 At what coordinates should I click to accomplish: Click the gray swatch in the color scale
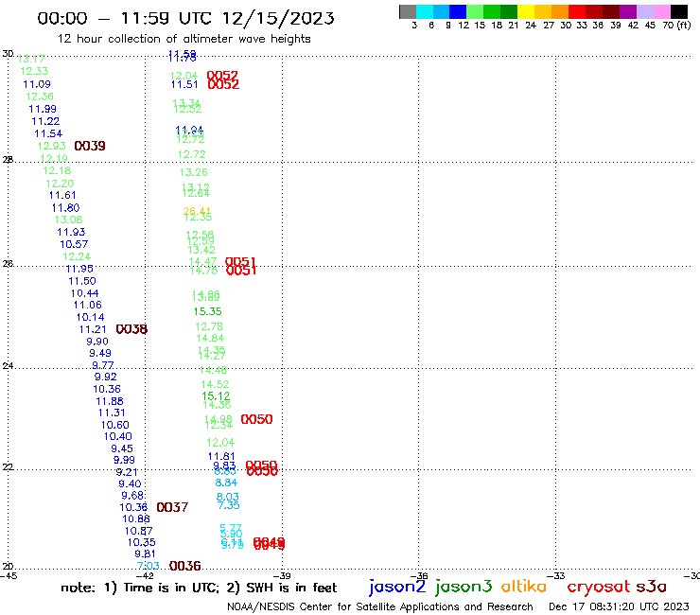click(x=408, y=11)
